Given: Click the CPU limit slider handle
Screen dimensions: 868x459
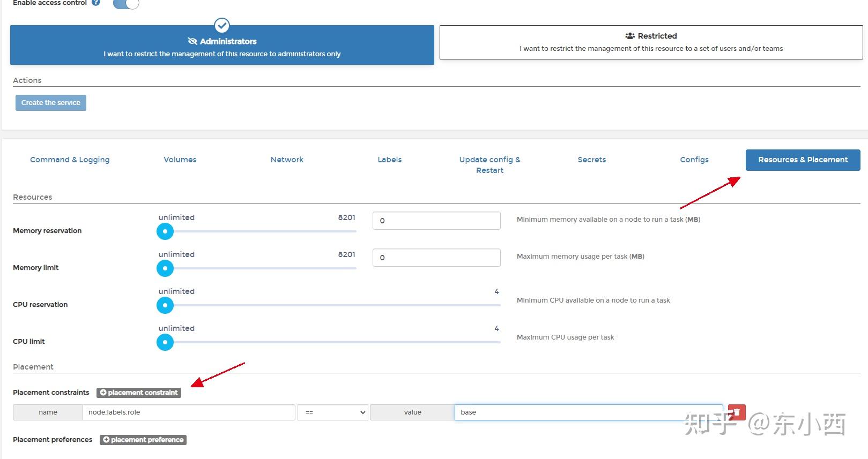Looking at the screenshot, I should tap(165, 342).
